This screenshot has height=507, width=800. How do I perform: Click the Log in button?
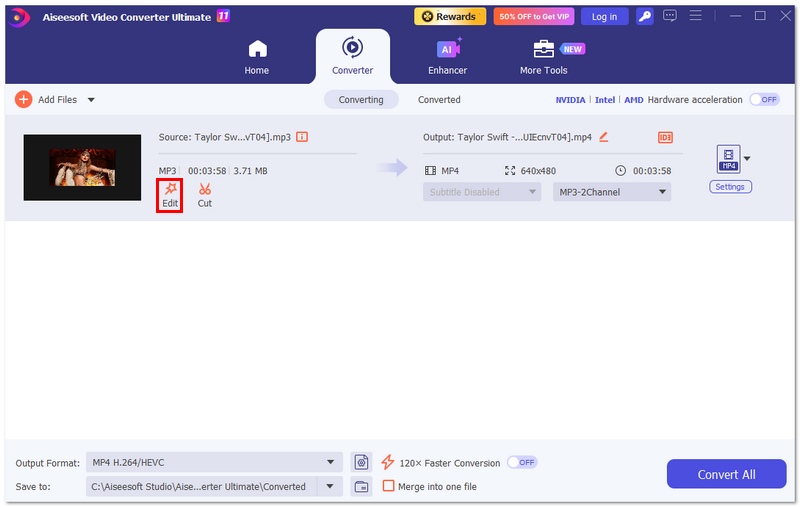(605, 16)
